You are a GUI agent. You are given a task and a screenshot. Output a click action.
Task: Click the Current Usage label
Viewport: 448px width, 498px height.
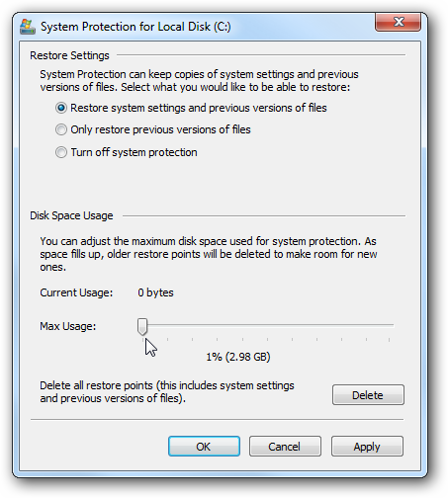(x=76, y=292)
